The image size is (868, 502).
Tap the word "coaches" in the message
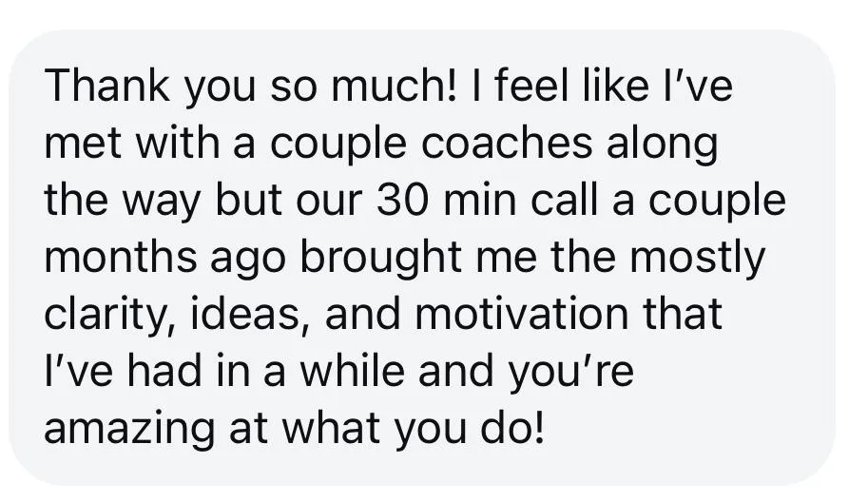point(507,144)
